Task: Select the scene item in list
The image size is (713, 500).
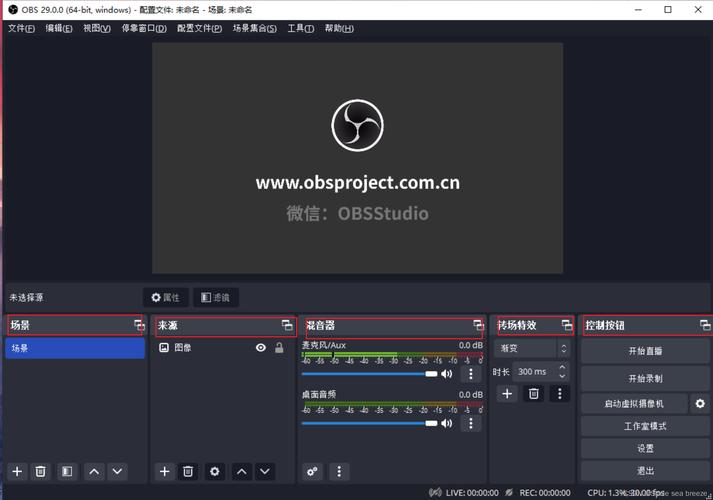Action: (x=75, y=348)
